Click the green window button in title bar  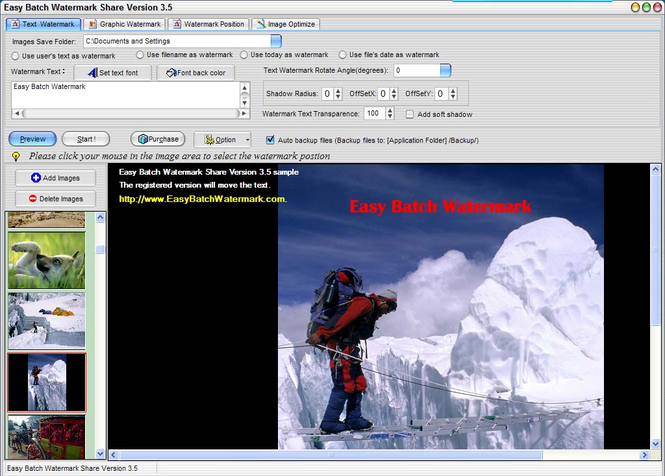646,7
